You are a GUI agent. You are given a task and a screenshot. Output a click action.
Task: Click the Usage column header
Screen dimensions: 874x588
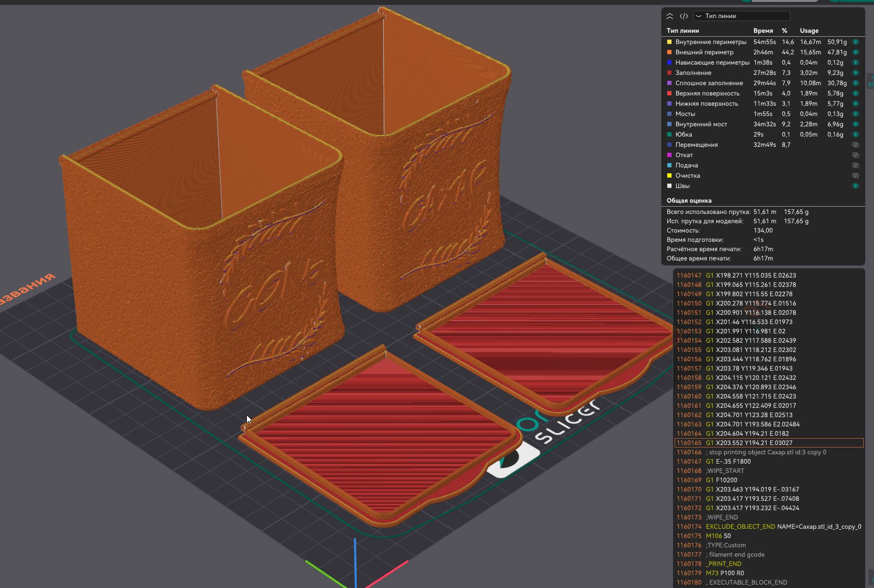click(x=809, y=31)
